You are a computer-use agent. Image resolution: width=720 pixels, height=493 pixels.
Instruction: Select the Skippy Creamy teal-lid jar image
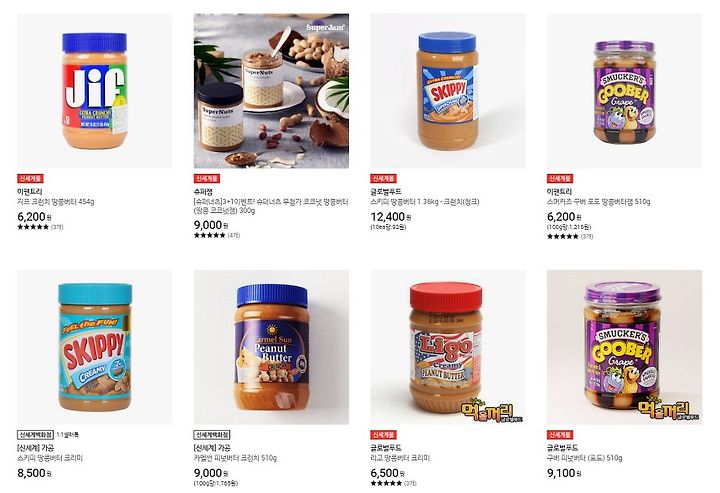coord(95,347)
